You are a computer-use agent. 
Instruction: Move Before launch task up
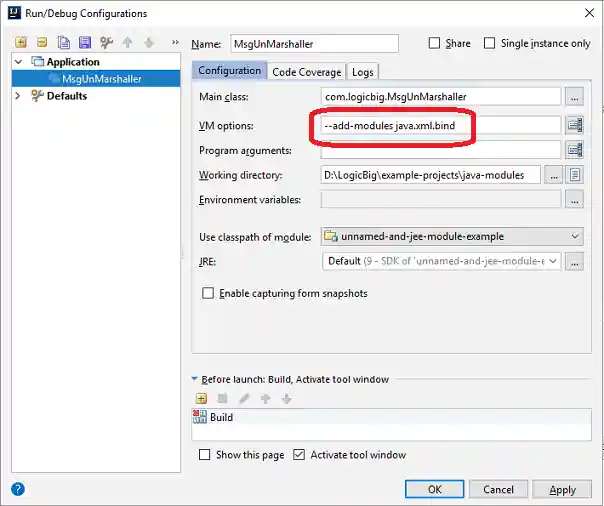coord(265,398)
